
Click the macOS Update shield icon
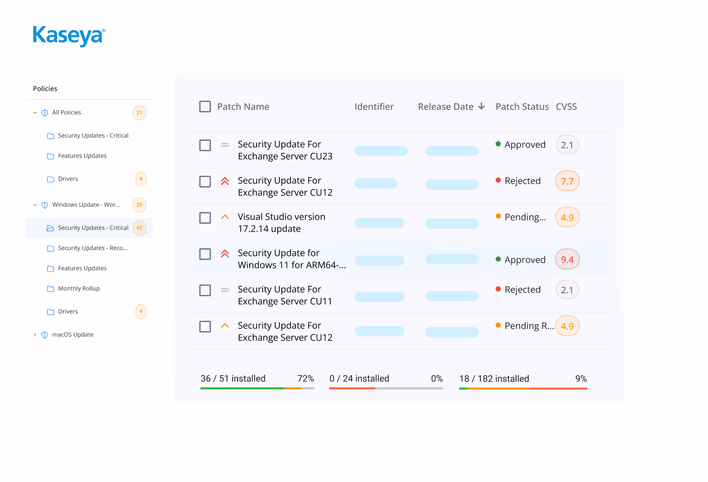click(45, 335)
